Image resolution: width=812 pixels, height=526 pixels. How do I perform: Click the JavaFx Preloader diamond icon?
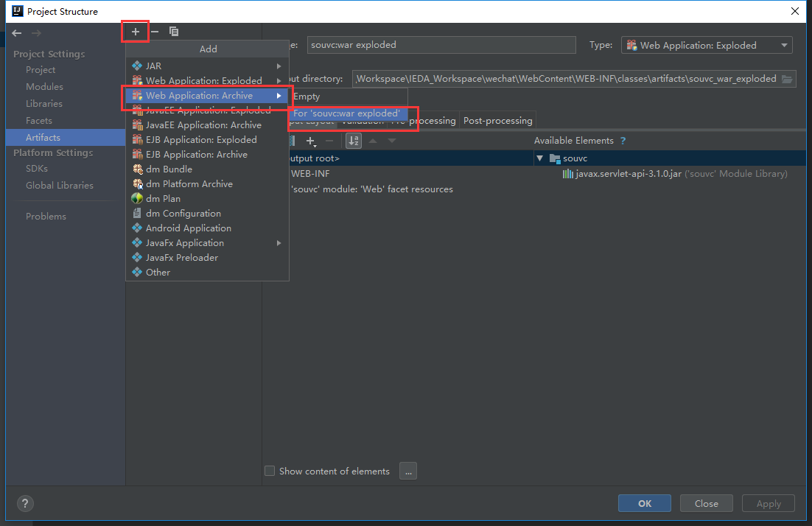[137, 257]
